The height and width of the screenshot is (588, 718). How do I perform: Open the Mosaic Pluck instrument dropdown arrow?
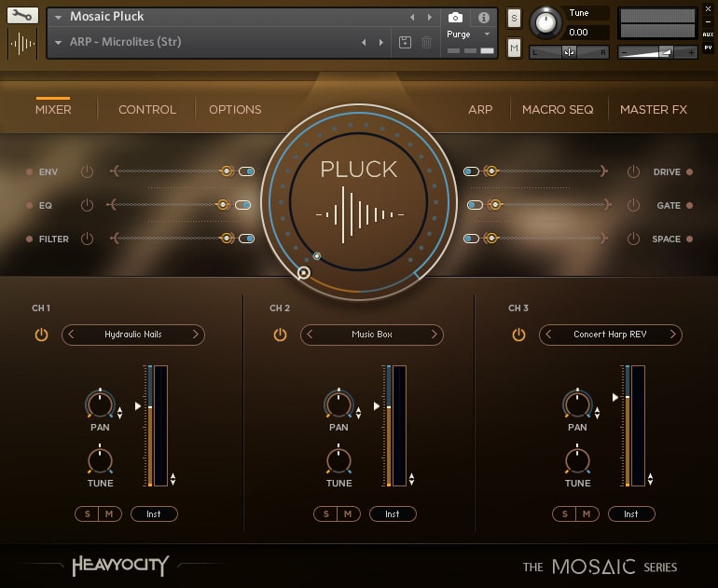[58, 18]
